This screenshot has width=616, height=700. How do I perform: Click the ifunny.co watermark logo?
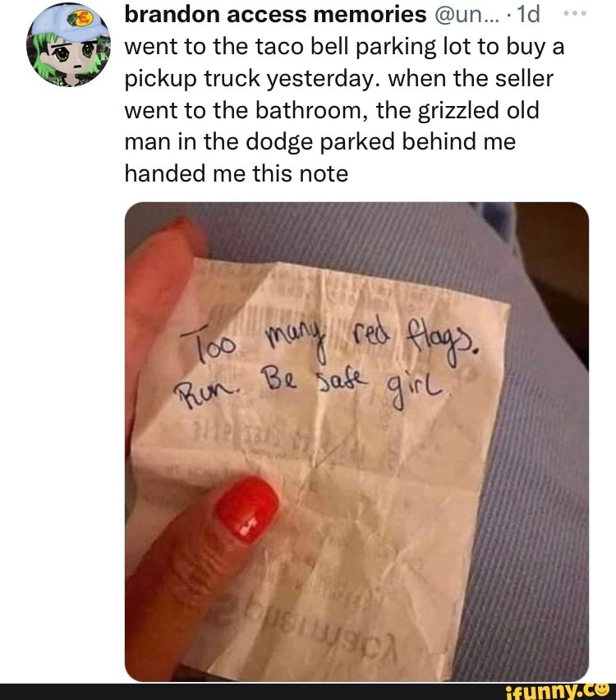click(558, 692)
